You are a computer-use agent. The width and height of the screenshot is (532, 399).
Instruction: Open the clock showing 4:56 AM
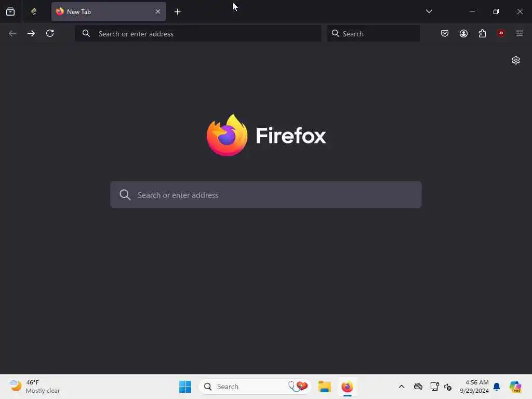pos(474,387)
